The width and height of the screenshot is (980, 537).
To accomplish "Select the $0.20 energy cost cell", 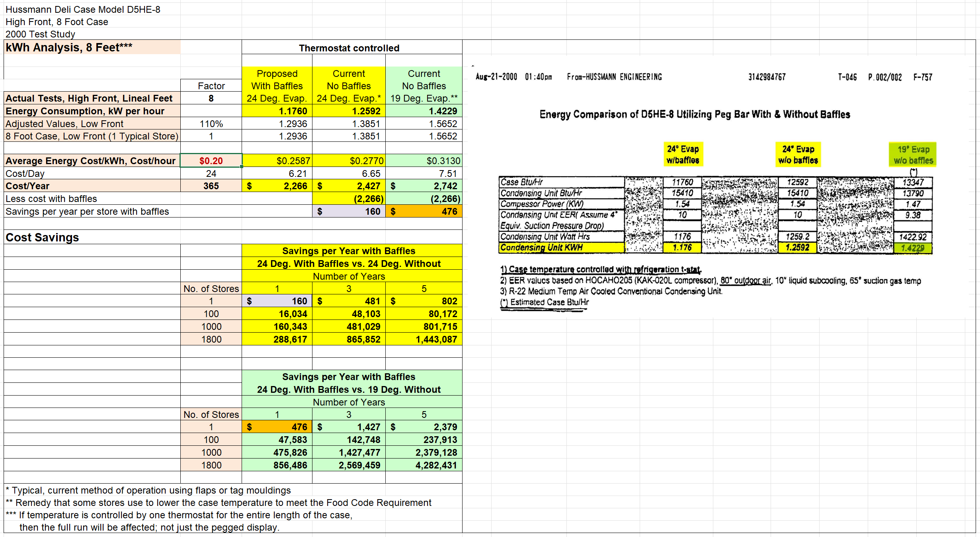I will (x=211, y=161).
